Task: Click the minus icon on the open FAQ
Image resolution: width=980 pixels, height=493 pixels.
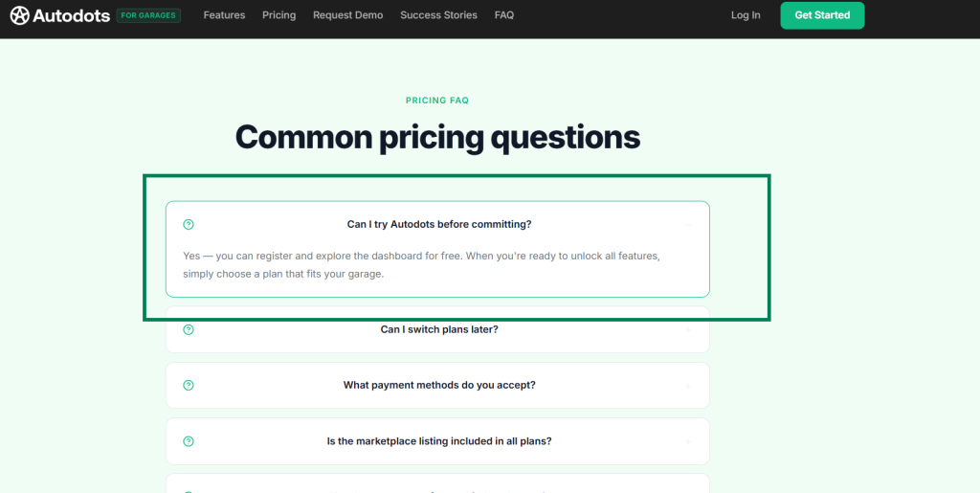Action: 687,225
